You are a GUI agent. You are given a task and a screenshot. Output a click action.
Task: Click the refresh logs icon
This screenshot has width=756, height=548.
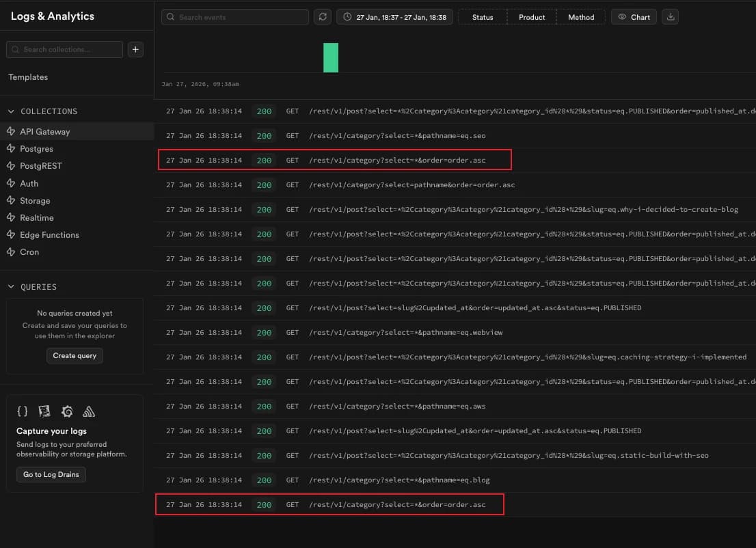pos(322,17)
